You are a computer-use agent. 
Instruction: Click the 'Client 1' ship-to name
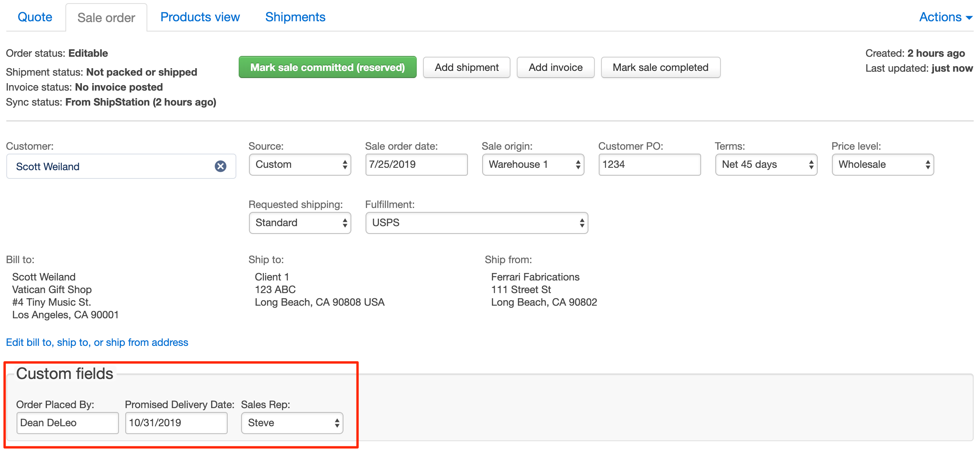272,277
